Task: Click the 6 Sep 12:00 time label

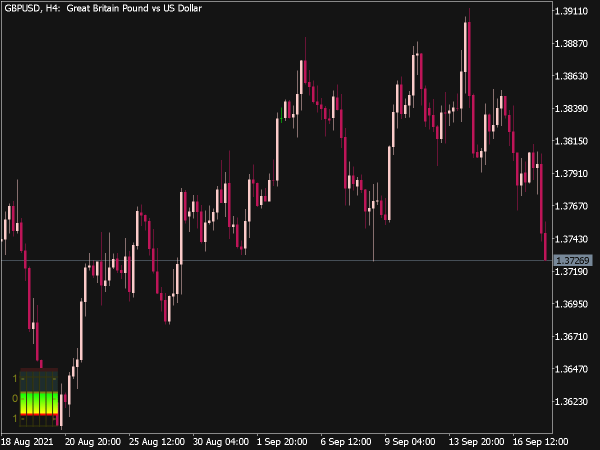Action: click(x=346, y=442)
